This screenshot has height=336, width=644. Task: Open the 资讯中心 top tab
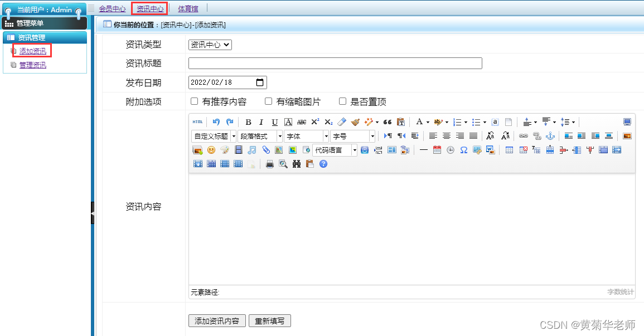click(x=150, y=8)
